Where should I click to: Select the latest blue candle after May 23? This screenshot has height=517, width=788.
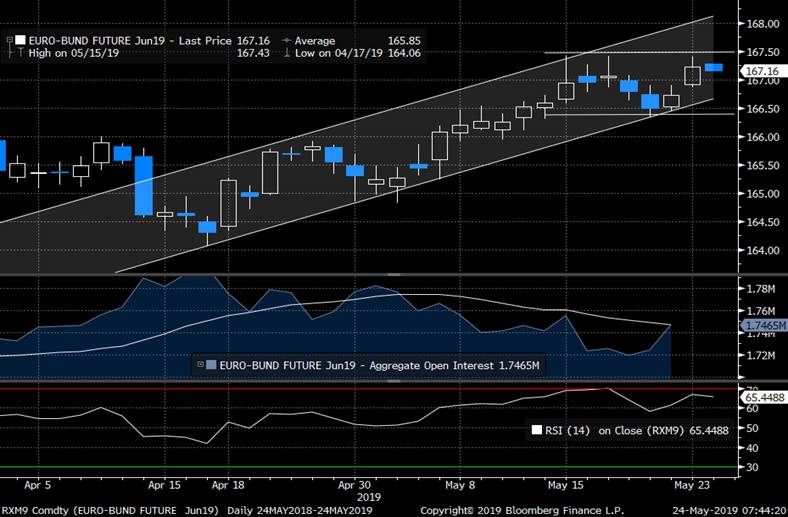(x=714, y=67)
